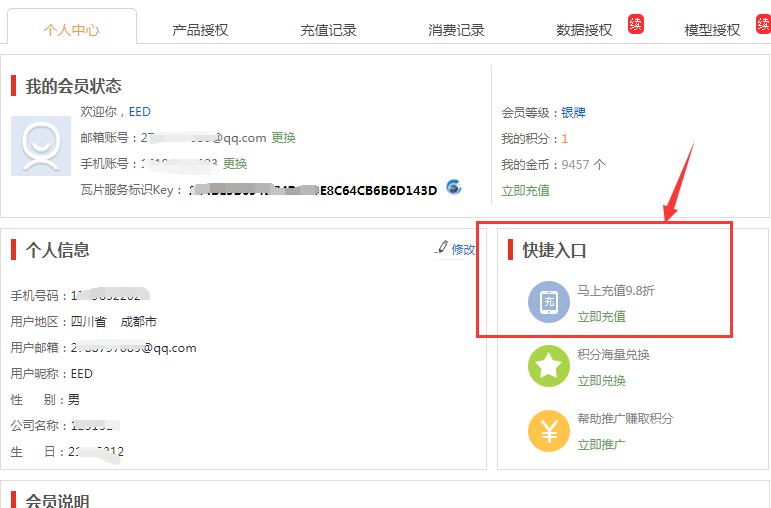Switch to the 个人中心 tab
The image size is (771, 508).
click(x=72, y=30)
